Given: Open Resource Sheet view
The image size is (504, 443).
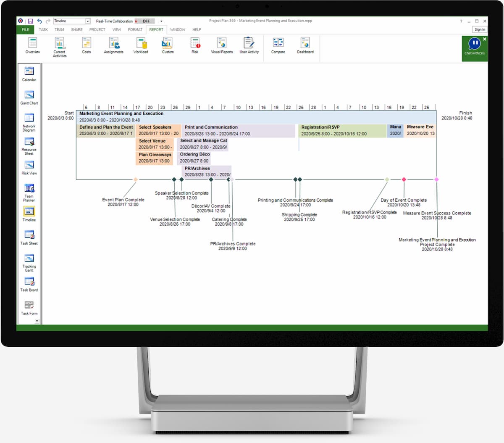Looking at the screenshot, I should 29,146.
